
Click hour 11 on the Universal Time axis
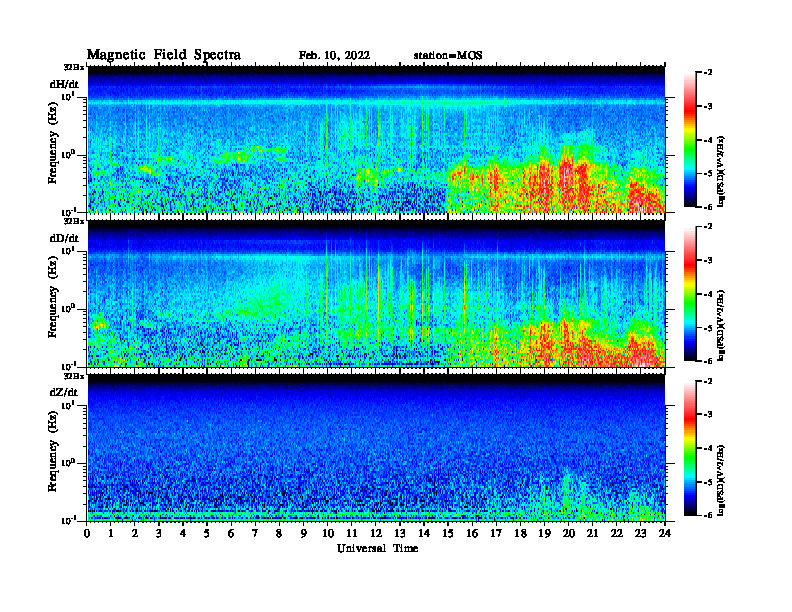click(352, 533)
